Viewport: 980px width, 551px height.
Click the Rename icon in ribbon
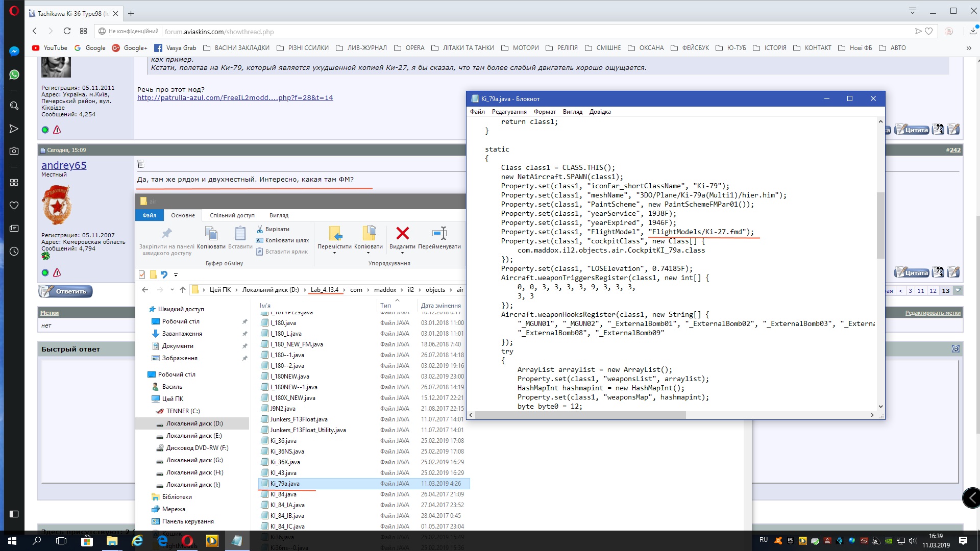(439, 234)
